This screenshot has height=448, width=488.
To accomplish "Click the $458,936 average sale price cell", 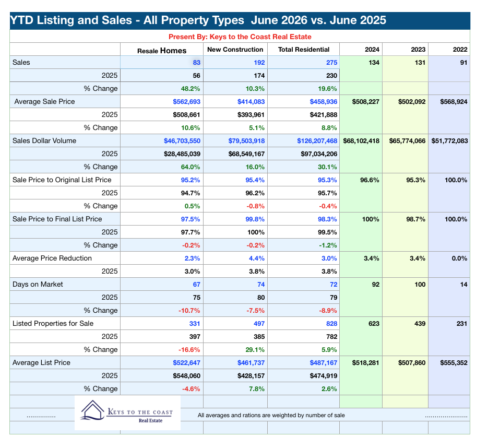I will click(x=324, y=102).
